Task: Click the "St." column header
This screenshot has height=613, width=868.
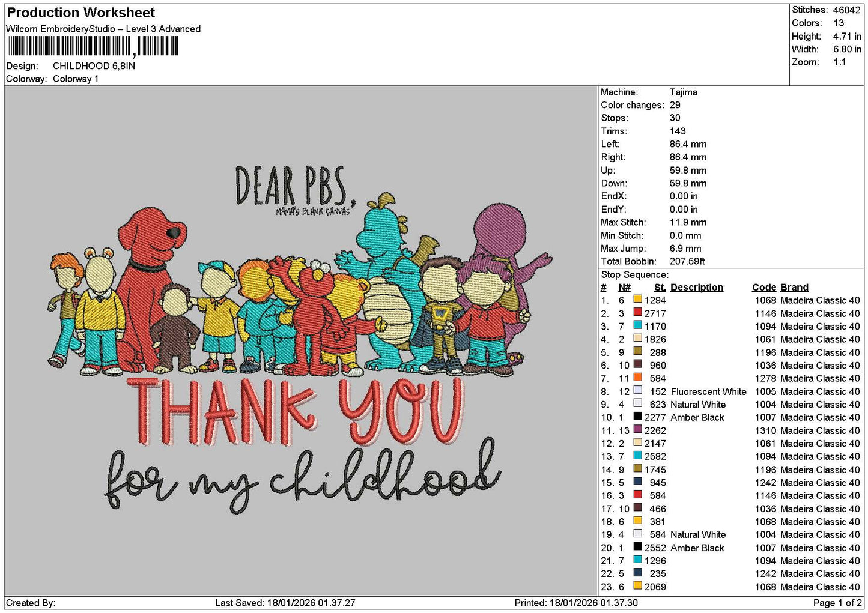Action: click(660, 288)
